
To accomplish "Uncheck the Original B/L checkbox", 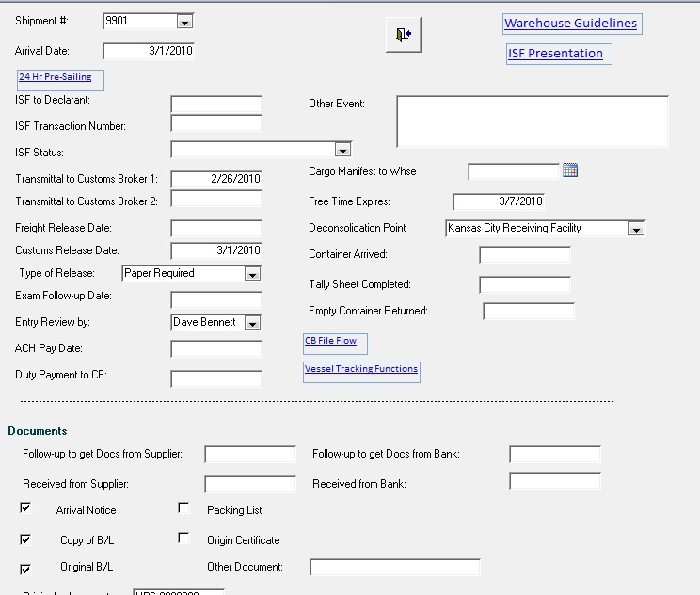I will (25, 570).
